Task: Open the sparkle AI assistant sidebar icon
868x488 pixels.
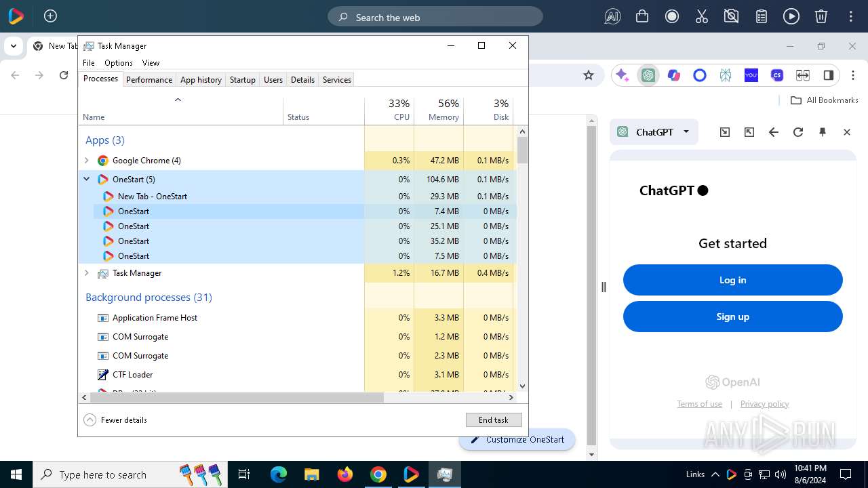Action: [623, 75]
